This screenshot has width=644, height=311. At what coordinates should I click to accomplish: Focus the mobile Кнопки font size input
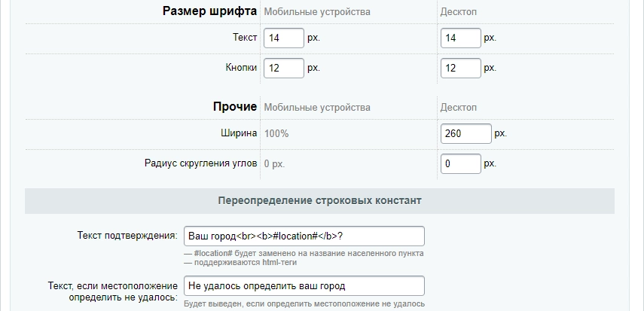(283, 68)
